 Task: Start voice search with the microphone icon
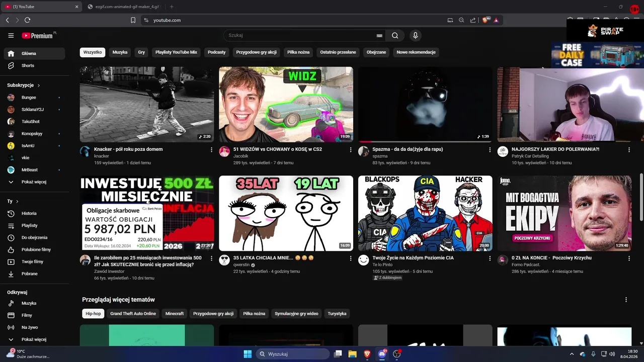415,36
